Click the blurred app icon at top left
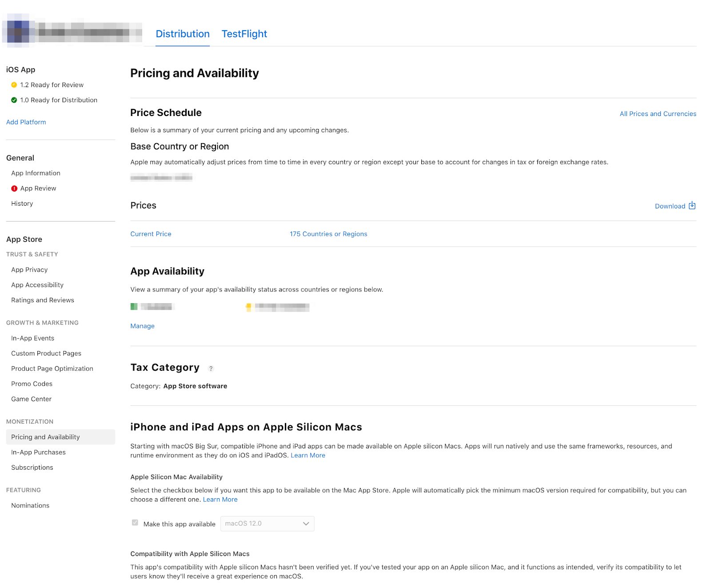This screenshot has height=588, width=711. pyautogui.click(x=18, y=31)
